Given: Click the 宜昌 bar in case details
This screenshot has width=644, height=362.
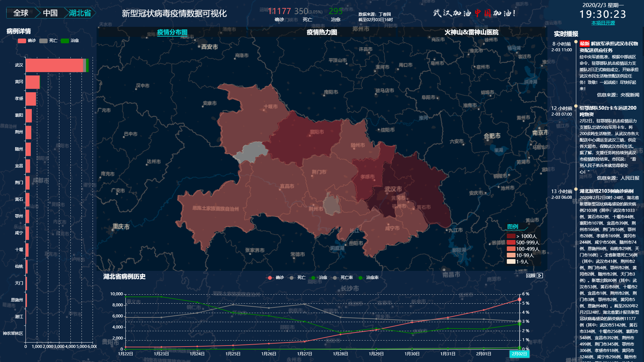Looking at the screenshot, I should (x=28, y=166).
